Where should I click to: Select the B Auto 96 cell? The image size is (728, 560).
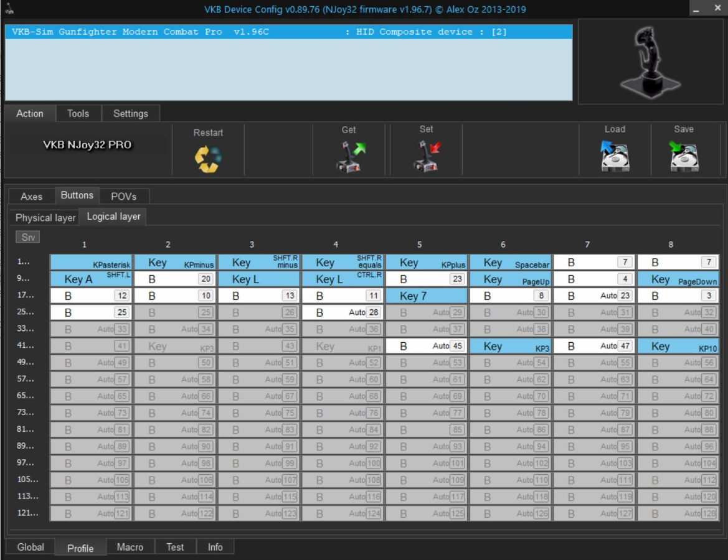[678, 446]
